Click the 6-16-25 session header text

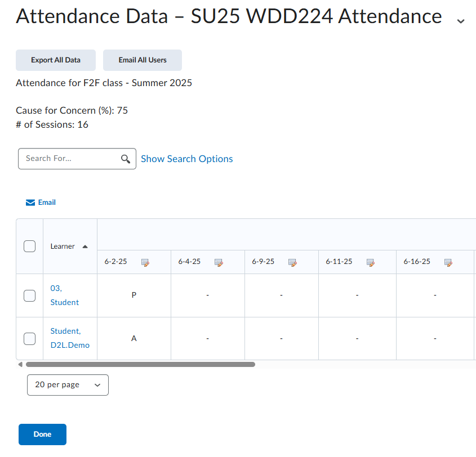[x=417, y=261]
